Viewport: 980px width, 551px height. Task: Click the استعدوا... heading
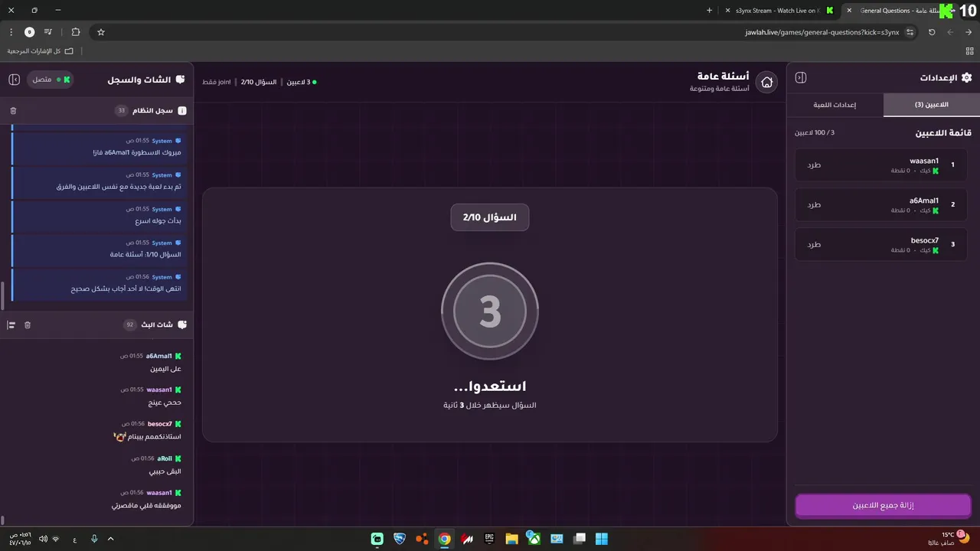coord(490,386)
